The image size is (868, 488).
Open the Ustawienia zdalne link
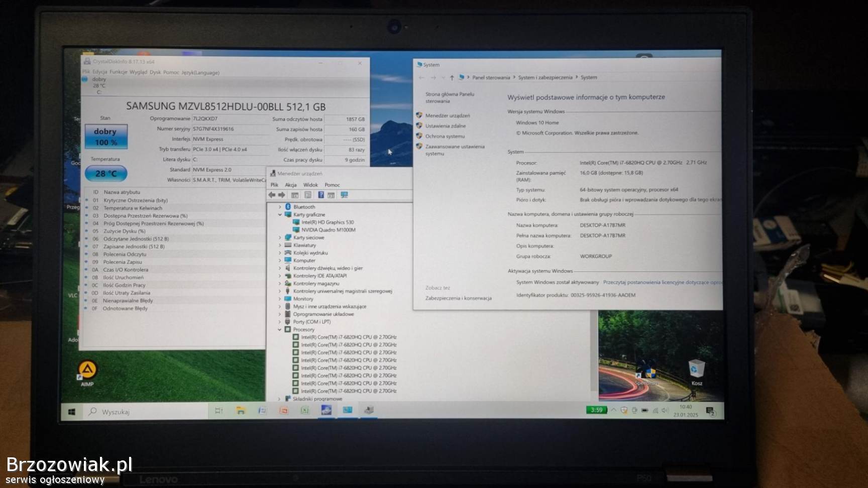[446, 126]
